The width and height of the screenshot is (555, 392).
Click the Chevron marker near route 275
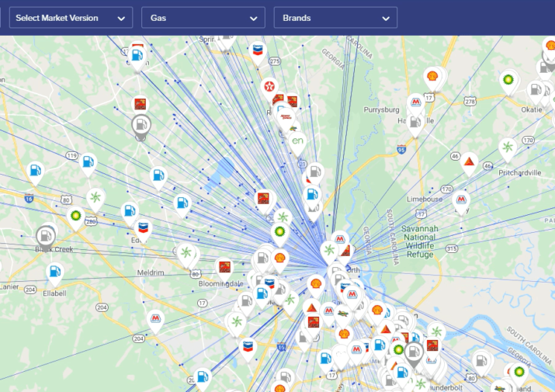pos(258,52)
